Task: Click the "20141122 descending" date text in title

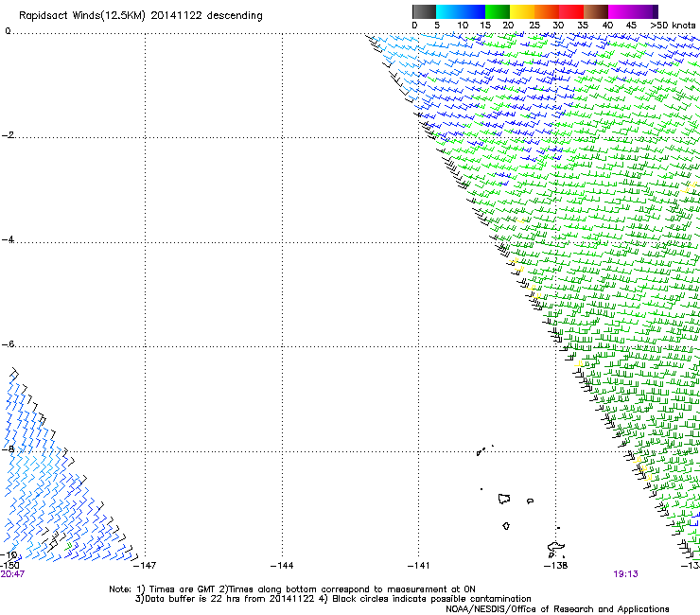Action: [207, 16]
